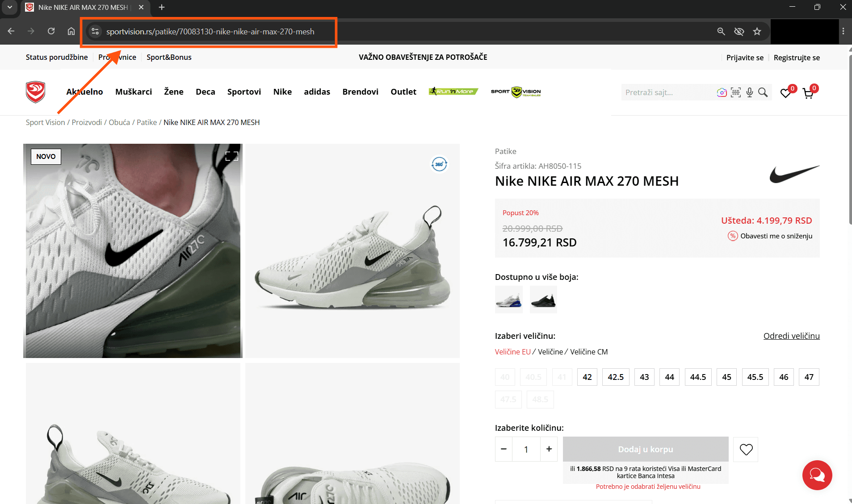Open a new browser tab
Viewport: 852px width, 504px height.
162,7
